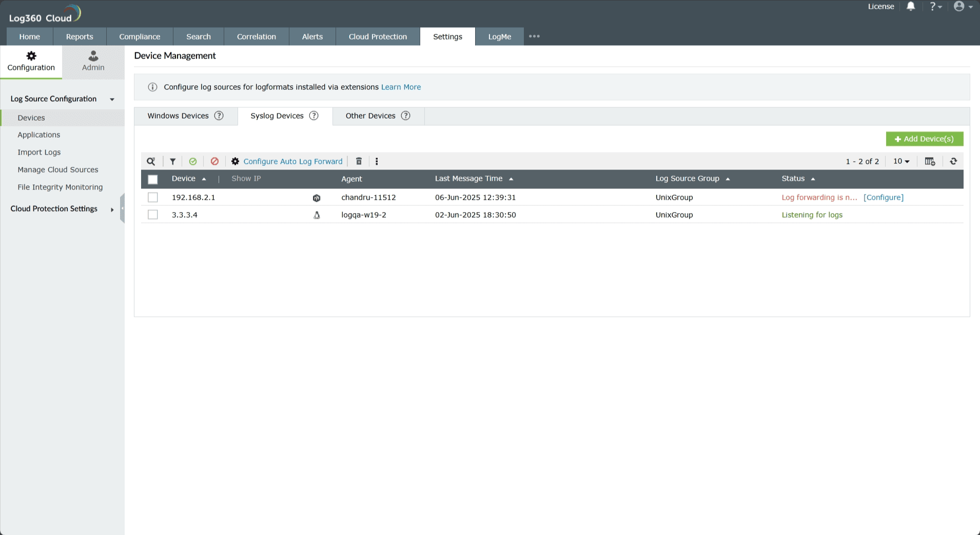Open the Home tab
The image size is (980, 535).
(x=30, y=36)
